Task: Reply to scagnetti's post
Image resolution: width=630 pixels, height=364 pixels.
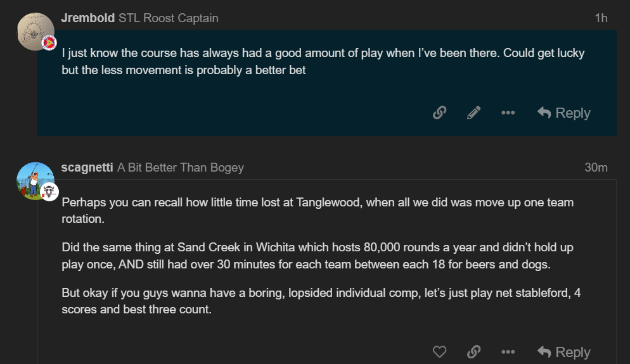Action: (x=563, y=352)
